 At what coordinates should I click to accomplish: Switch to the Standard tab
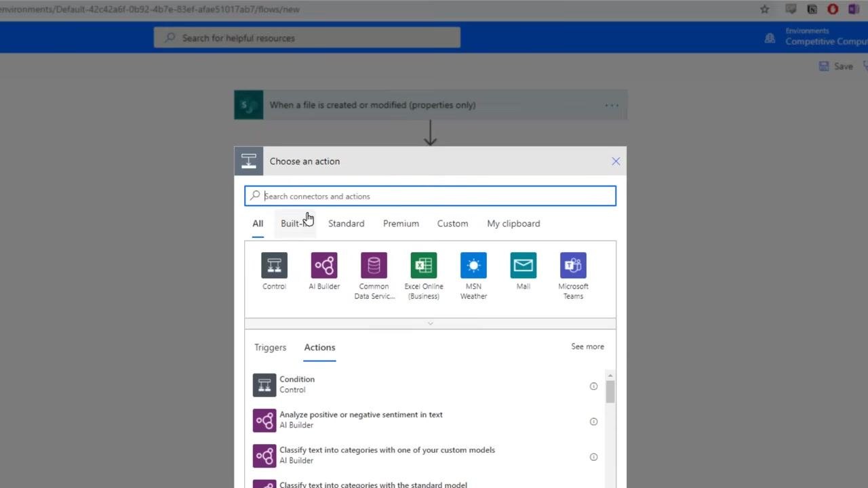pyautogui.click(x=346, y=224)
